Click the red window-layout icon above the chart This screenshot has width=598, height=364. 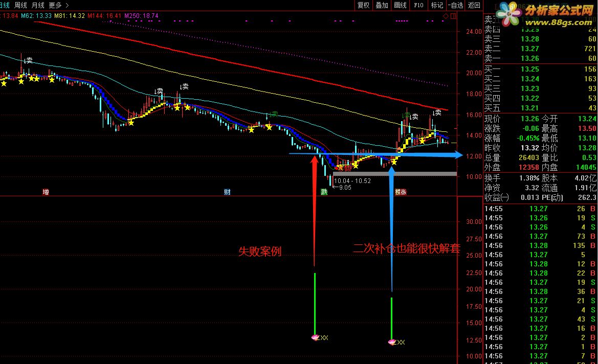(x=453, y=16)
